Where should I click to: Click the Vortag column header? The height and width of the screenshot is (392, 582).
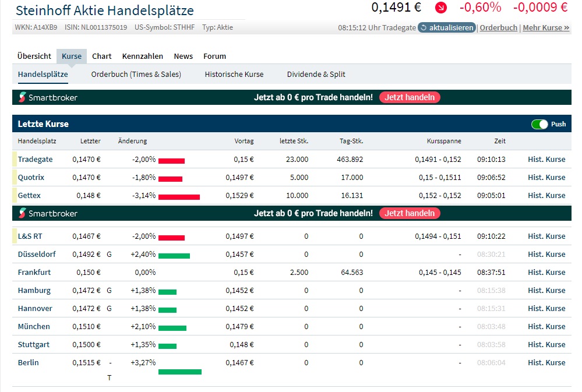tap(244, 141)
